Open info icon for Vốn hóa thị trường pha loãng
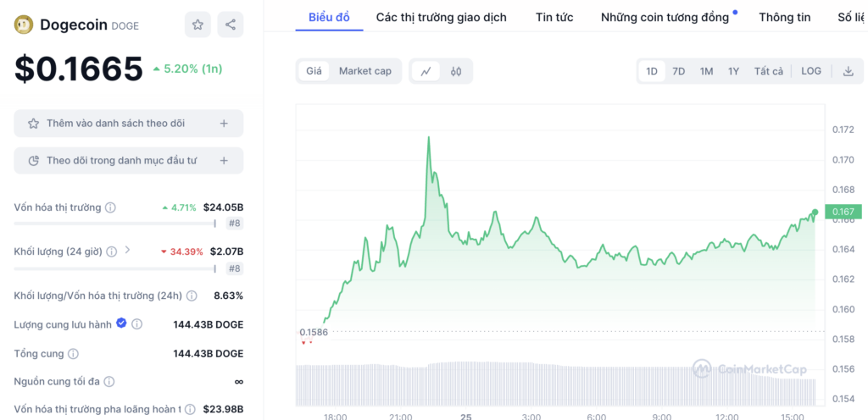 pos(190,410)
